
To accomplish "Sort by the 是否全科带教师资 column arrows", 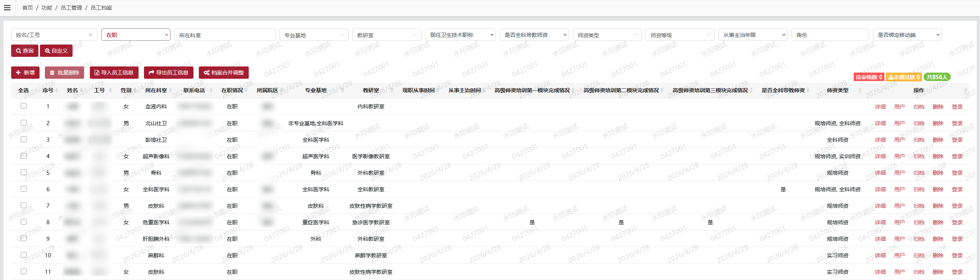I will (808, 91).
